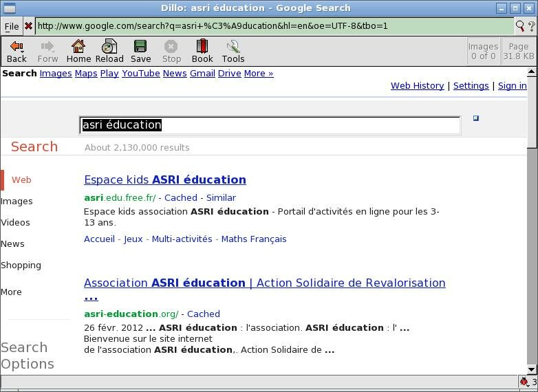This screenshot has height=392, width=538.
Task: Click the small blue icon beside the search box
Action: click(476, 118)
